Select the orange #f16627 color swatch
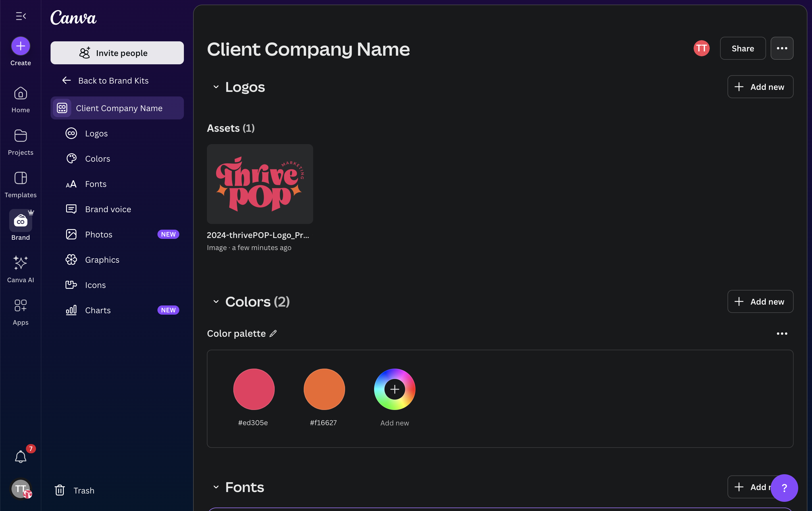Viewport: 812px width, 511px height. click(324, 389)
